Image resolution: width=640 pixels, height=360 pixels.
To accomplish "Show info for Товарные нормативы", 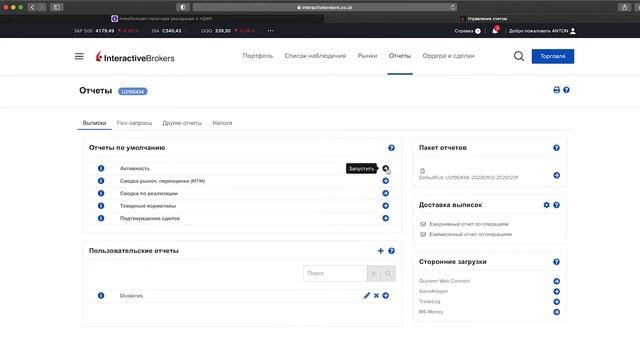I will [101, 206].
